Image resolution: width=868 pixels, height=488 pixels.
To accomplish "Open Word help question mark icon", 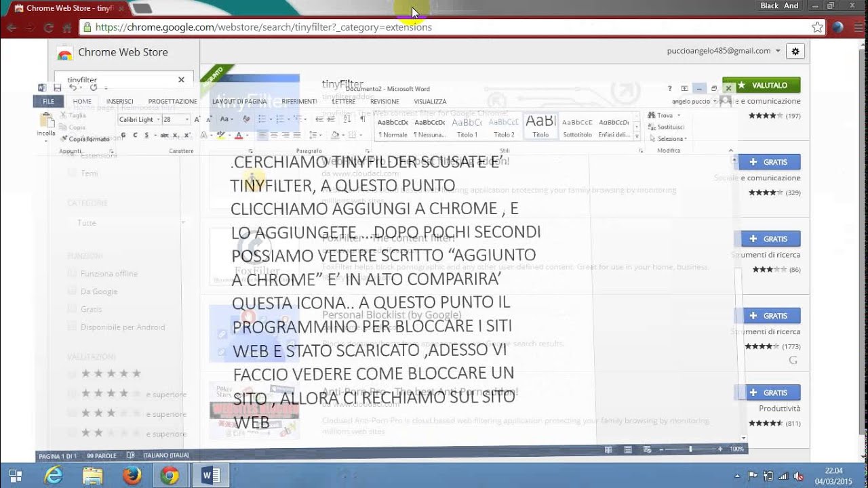I will [x=670, y=88].
